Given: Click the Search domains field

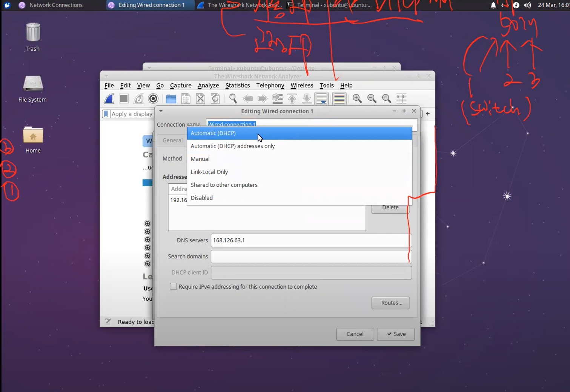Looking at the screenshot, I should click(311, 257).
